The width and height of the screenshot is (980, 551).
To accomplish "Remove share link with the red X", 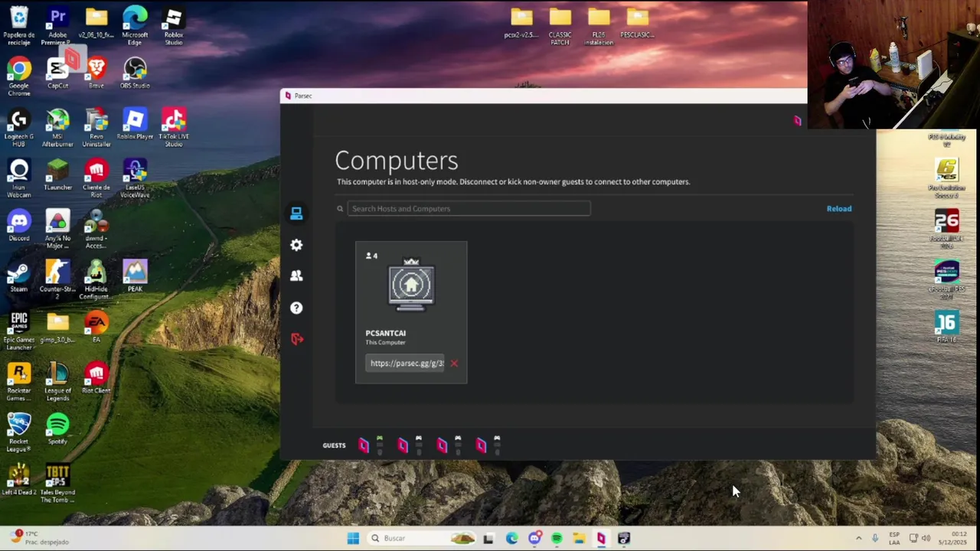I will [454, 364].
